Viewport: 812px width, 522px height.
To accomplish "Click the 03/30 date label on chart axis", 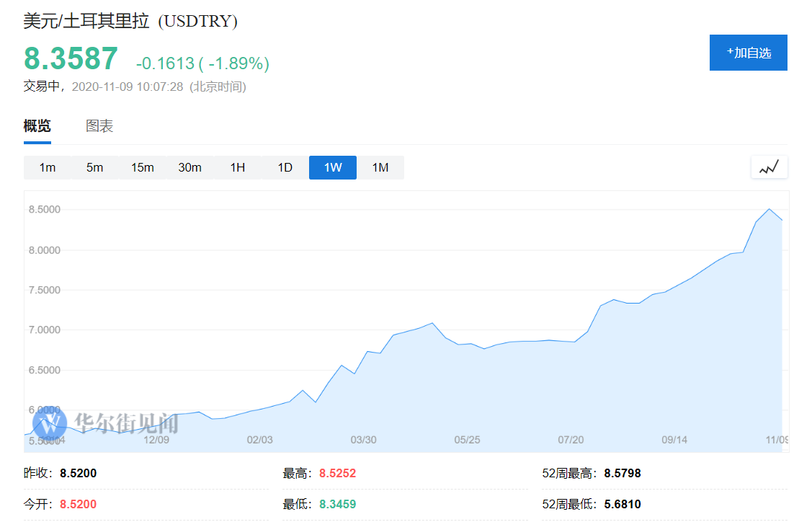I will [x=363, y=440].
